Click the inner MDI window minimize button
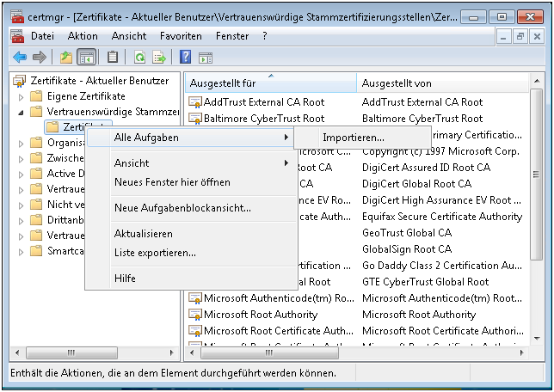 click(503, 36)
